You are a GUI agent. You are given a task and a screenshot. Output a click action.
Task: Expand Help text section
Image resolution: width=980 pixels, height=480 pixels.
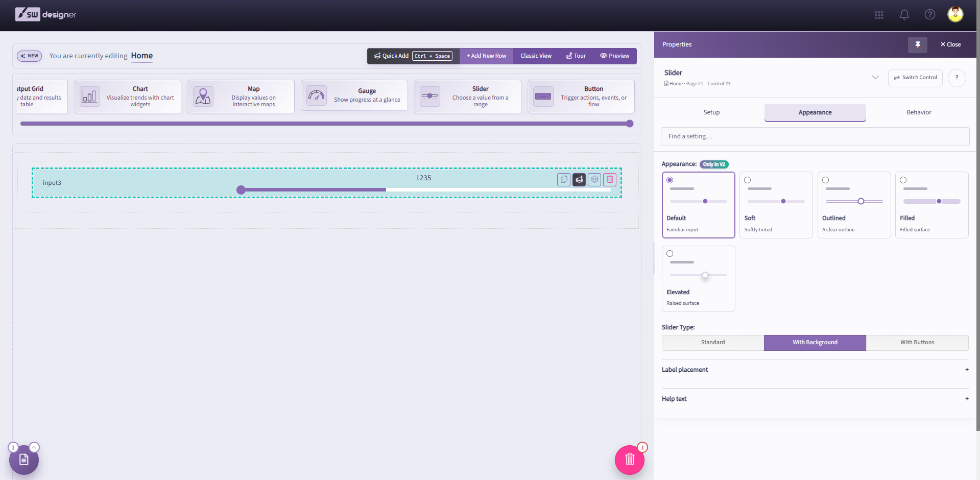point(815,399)
